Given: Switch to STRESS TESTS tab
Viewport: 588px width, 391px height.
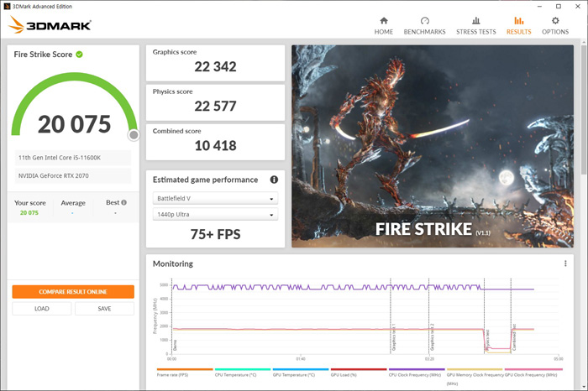Looking at the screenshot, I should (x=476, y=26).
